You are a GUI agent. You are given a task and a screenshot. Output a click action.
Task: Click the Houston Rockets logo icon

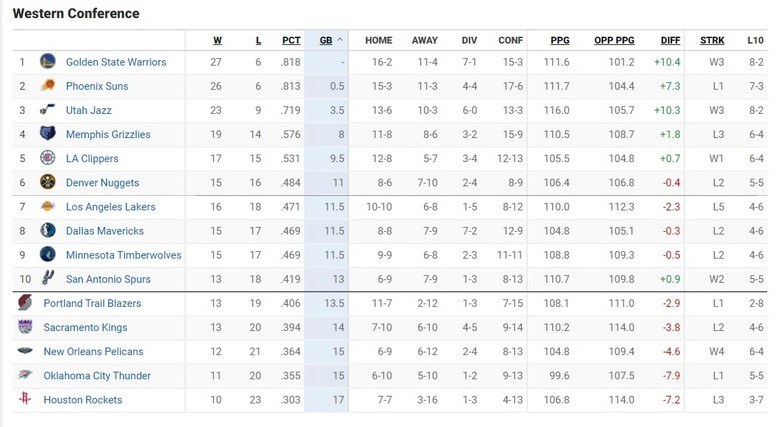[25, 400]
